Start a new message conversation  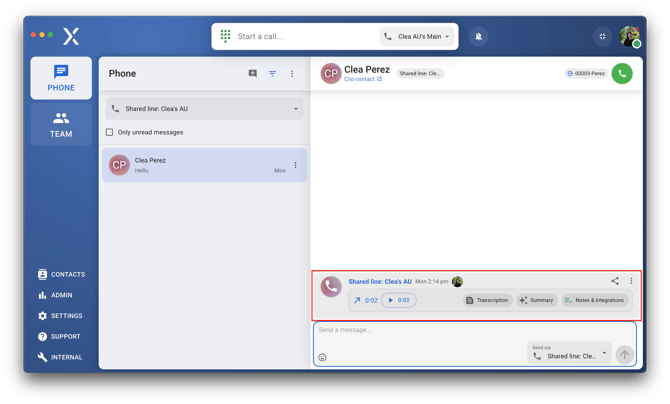tap(252, 73)
